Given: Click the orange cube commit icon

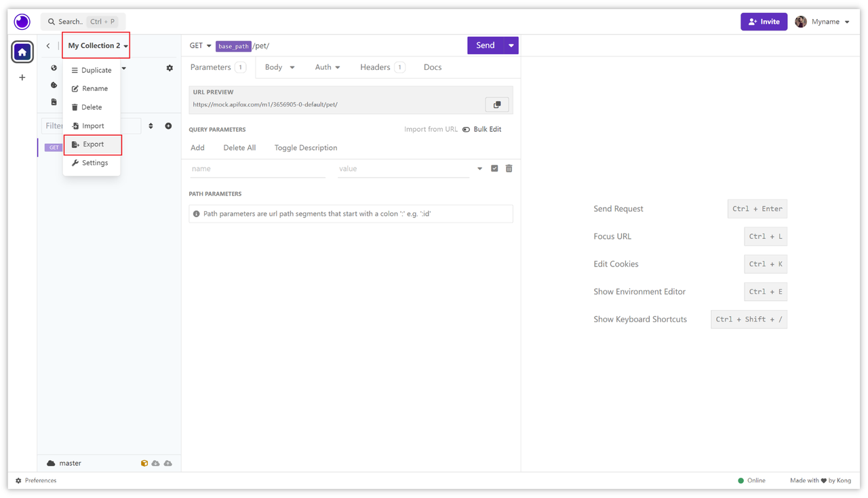Looking at the screenshot, I should point(144,463).
